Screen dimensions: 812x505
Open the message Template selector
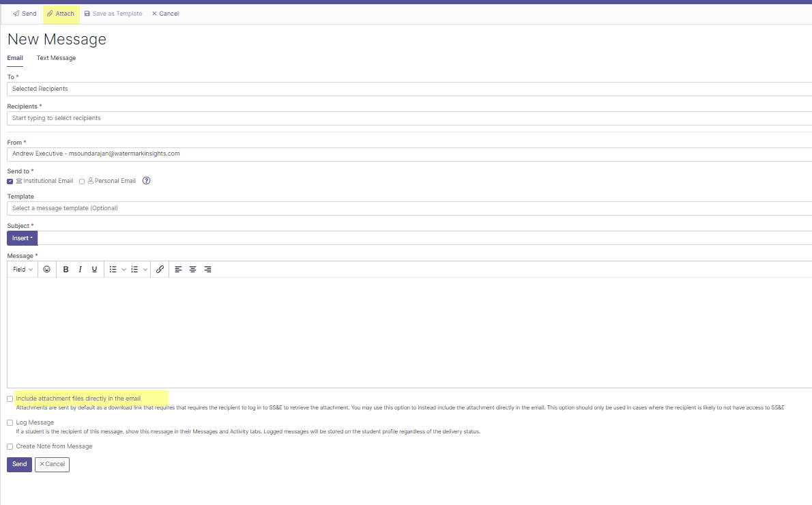click(x=408, y=208)
